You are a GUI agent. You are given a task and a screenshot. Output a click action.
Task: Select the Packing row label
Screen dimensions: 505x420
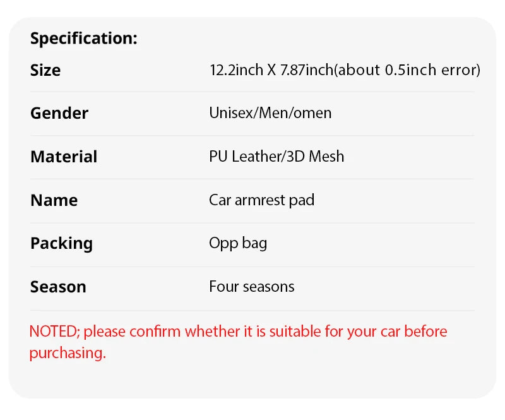point(61,244)
